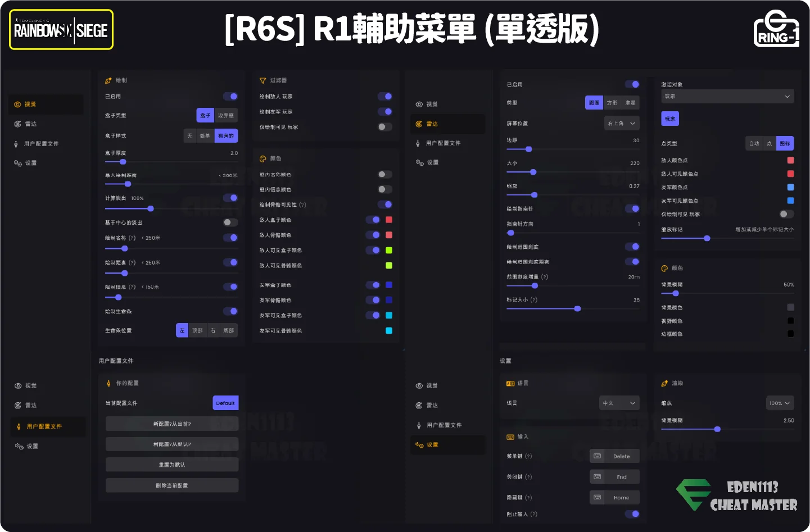Toggle the 绘制指南针 switch
The height and width of the screenshot is (532, 810).
(632, 208)
